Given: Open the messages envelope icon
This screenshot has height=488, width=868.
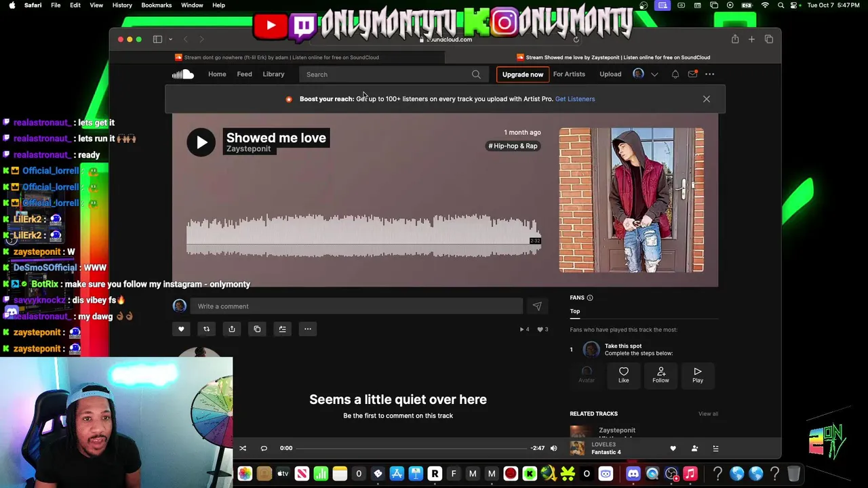Looking at the screenshot, I should tap(692, 74).
